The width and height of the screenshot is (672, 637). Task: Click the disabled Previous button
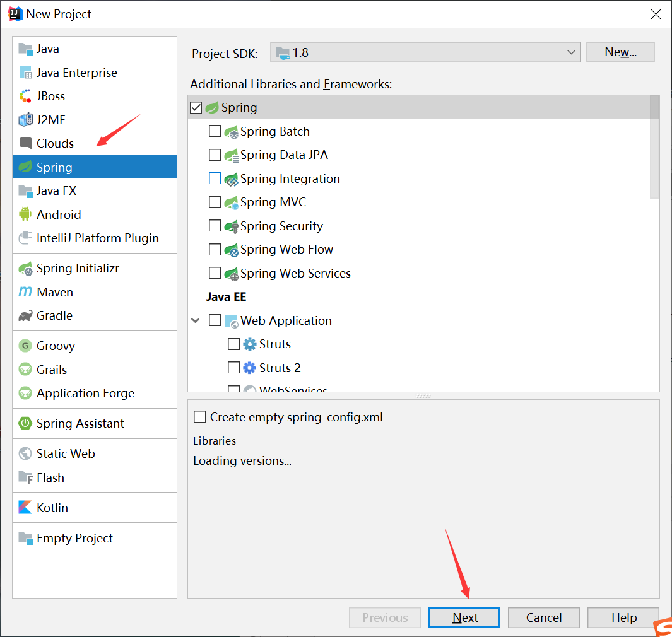point(385,617)
